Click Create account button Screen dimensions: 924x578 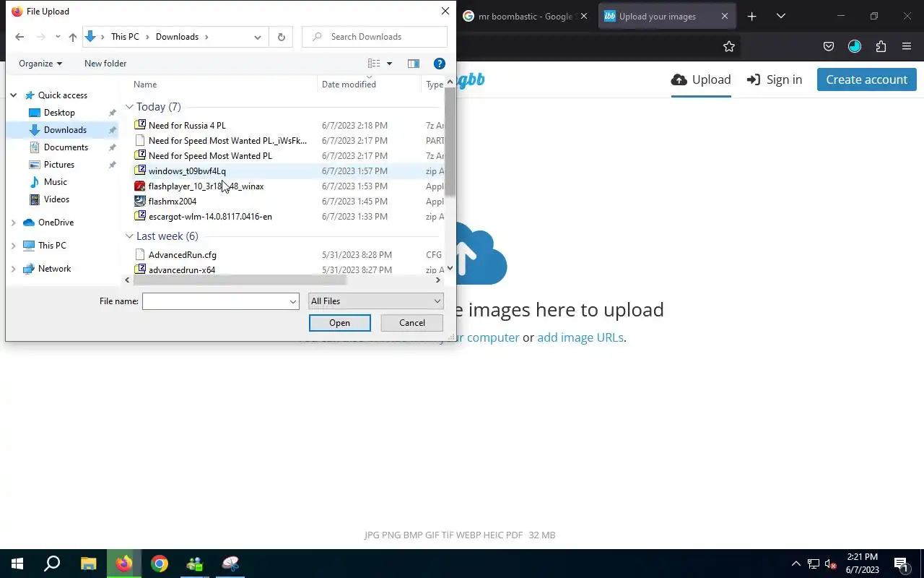867,79
